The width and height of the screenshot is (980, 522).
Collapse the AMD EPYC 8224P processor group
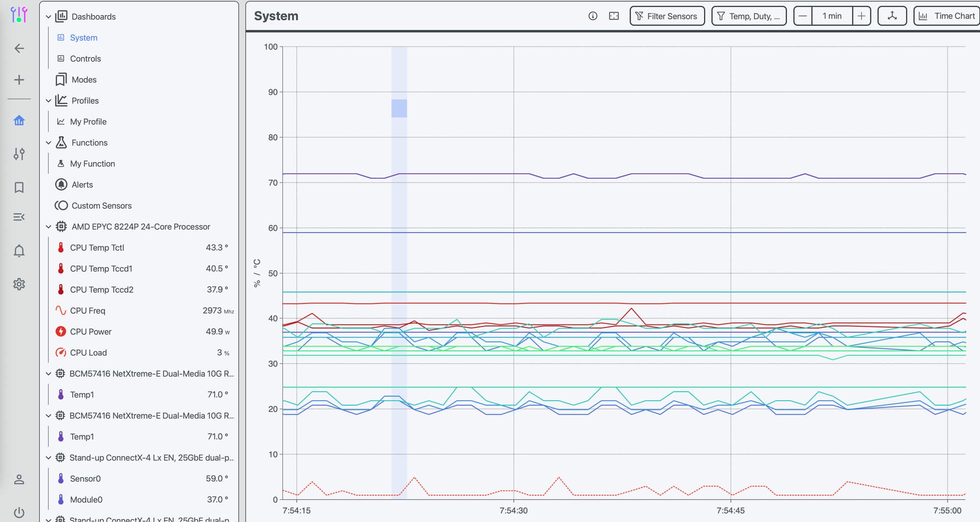tap(48, 227)
